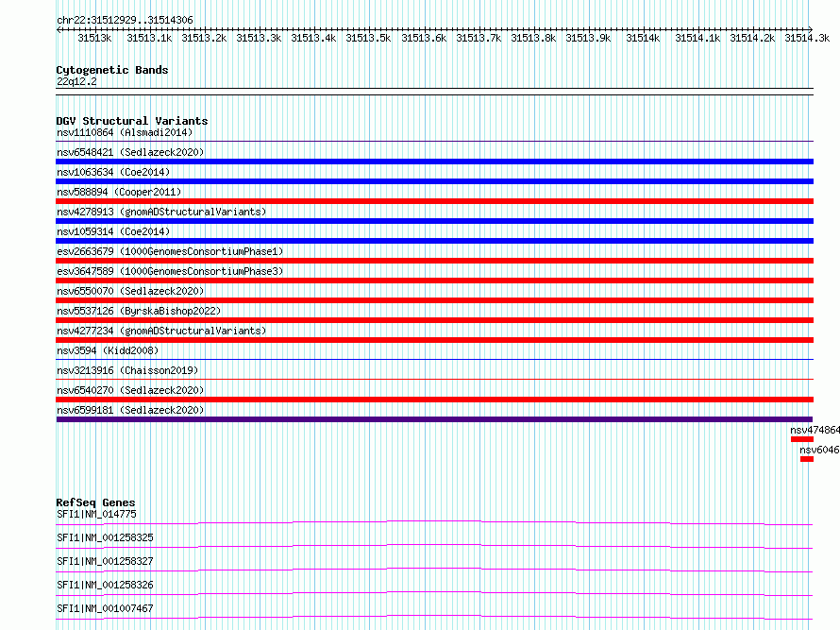Open variant nsv588894 (Cooper2011)

click(x=119, y=192)
